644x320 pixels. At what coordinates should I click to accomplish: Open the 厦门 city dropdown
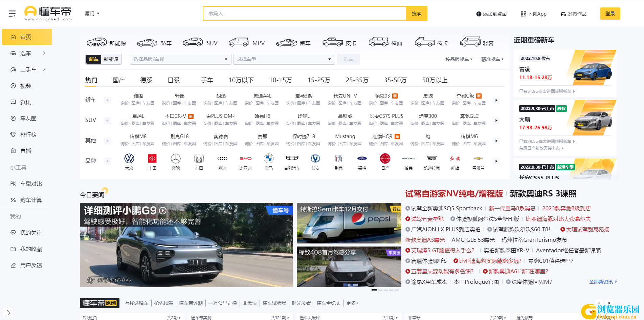point(92,14)
